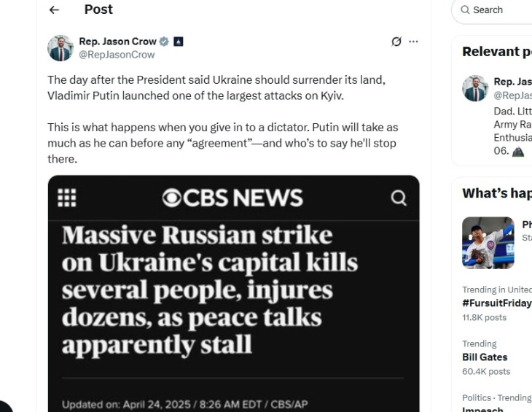
Task: Click the blue verified badge beside Jason Crow
Action: coord(165,42)
